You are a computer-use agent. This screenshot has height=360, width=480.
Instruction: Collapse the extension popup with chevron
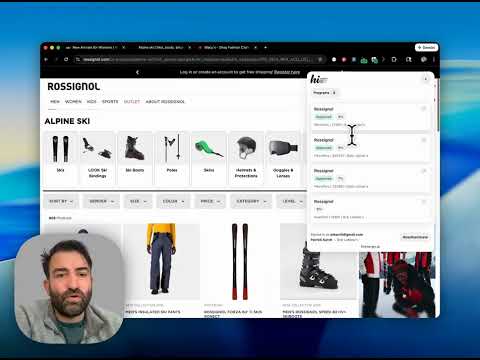(x=425, y=79)
